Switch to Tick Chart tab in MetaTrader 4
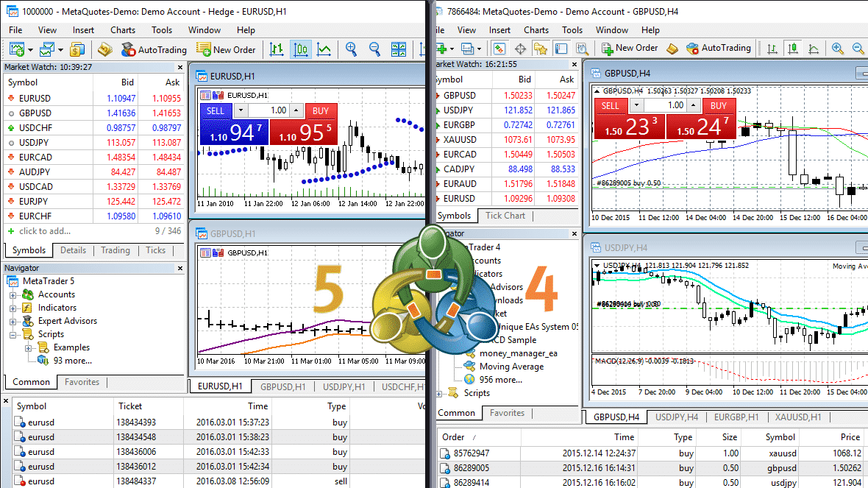Viewport: 868px width, 488px height. tap(505, 216)
